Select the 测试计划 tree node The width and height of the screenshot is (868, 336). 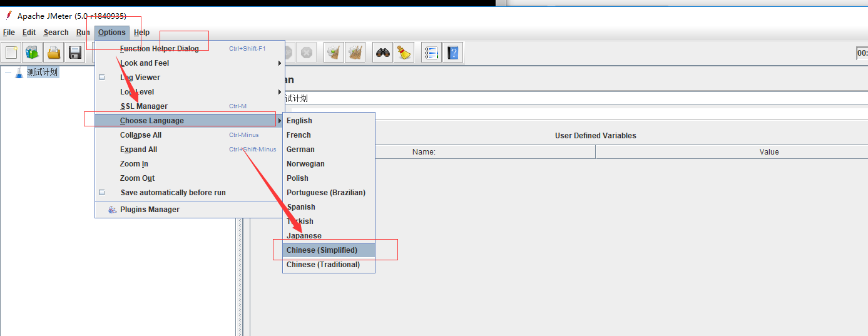coord(42,73)
